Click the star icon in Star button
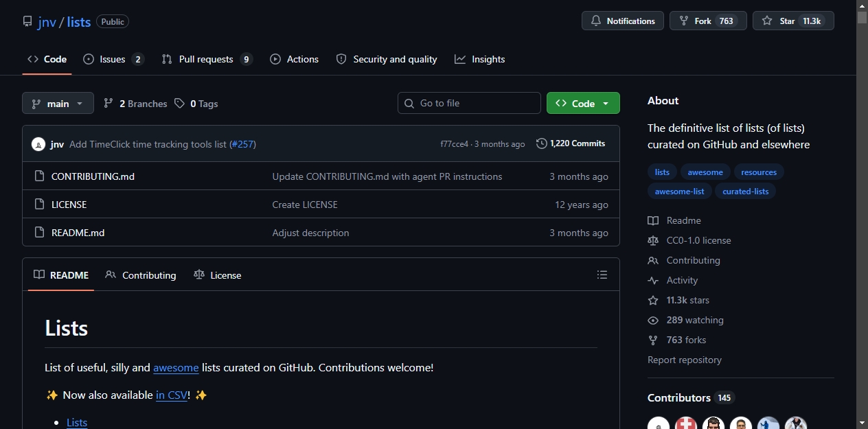Viewport: 868px width, 429px height. (767, 21)
